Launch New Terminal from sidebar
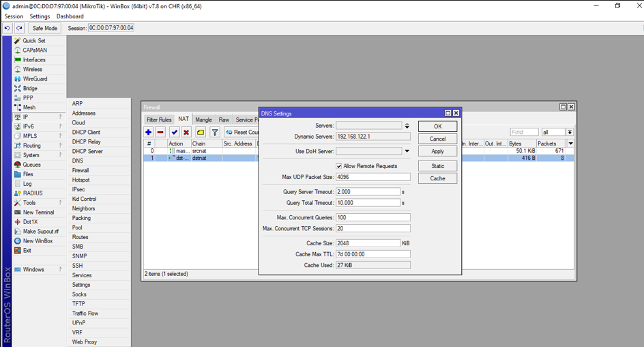The height and width of the screenshot is (347, 644). point(39,212)
